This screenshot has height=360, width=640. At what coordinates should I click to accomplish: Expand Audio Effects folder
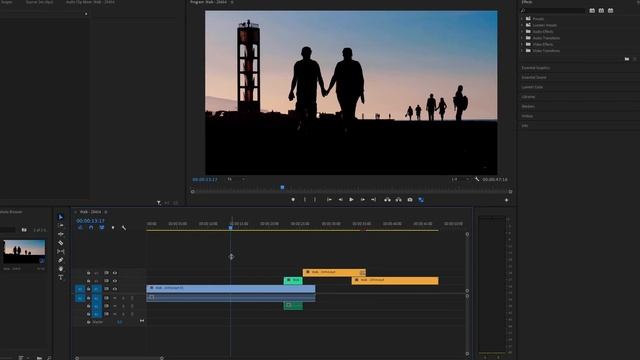point(522,31)
